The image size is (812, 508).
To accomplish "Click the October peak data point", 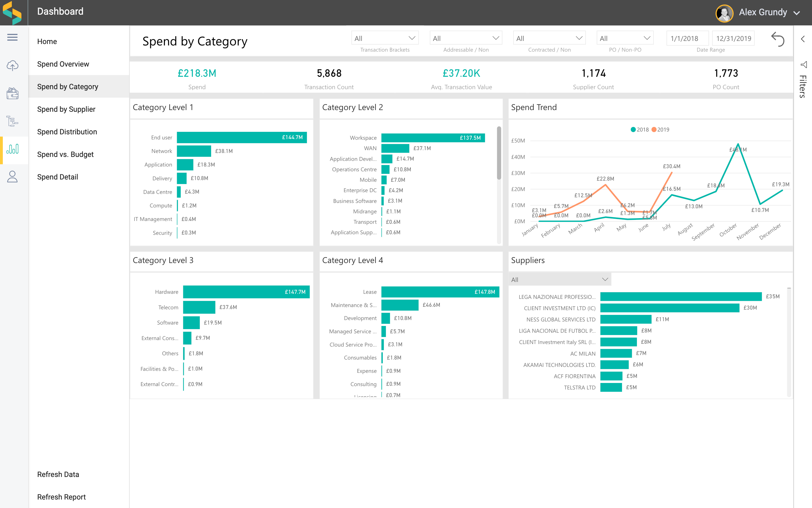I will click(738, 144).
